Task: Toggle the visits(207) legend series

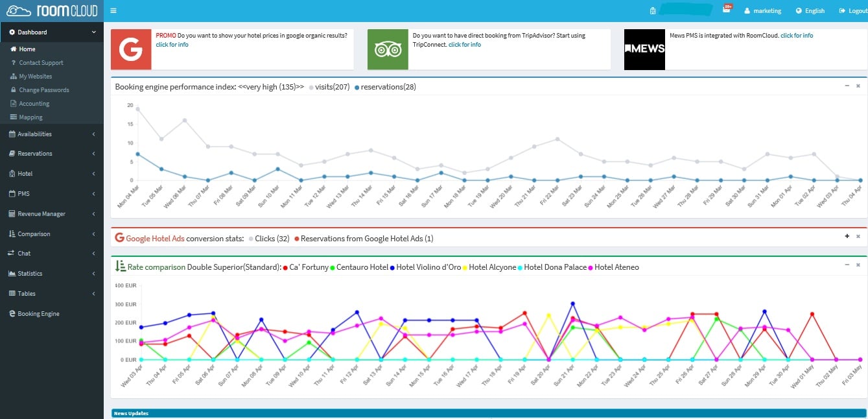Action: coord(331,86)
